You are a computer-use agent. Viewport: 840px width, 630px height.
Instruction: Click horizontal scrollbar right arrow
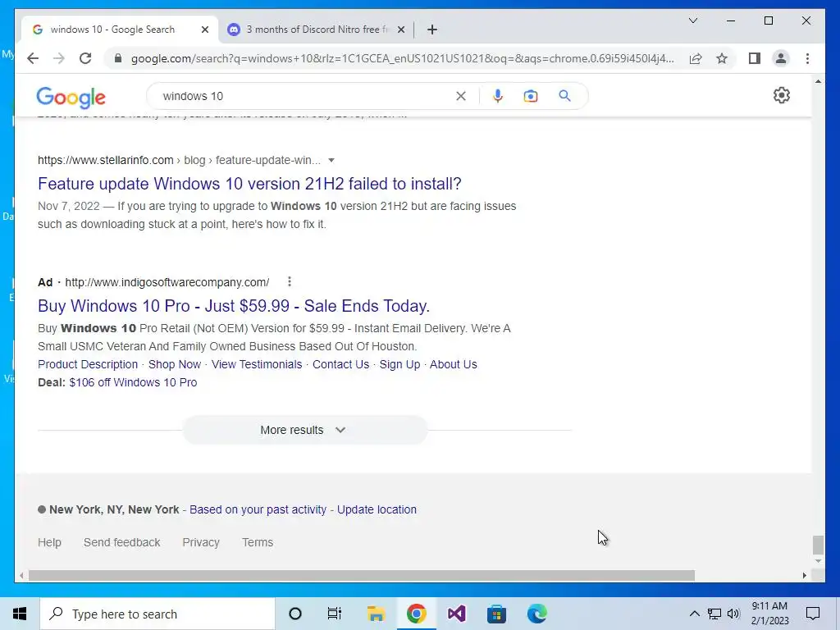[x=804, y=575]
